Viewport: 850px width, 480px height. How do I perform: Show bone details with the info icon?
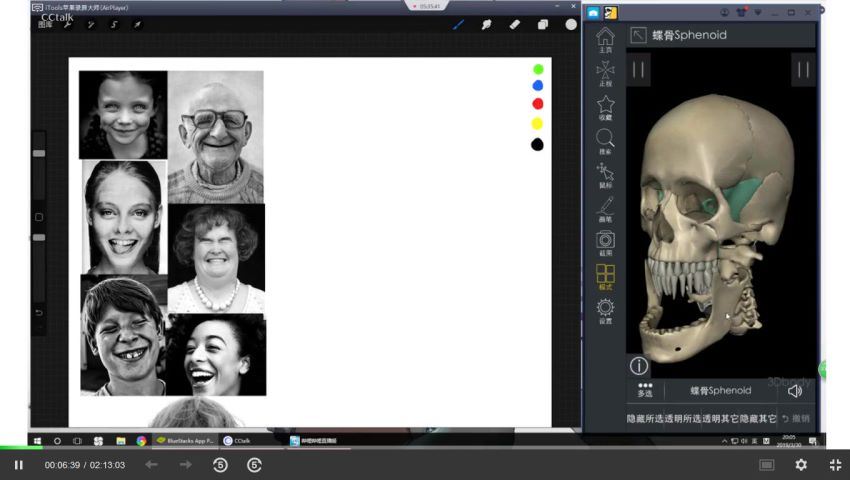coord(639,366)
